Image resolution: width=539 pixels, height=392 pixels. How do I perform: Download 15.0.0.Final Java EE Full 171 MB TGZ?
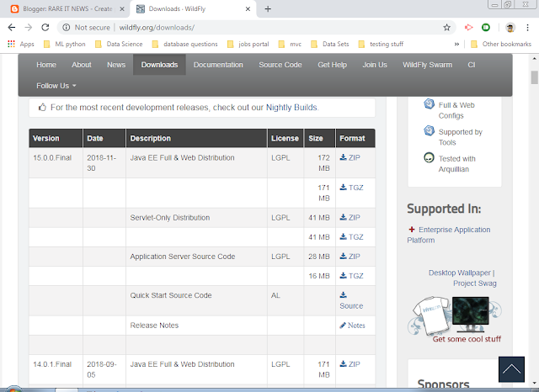351,188
